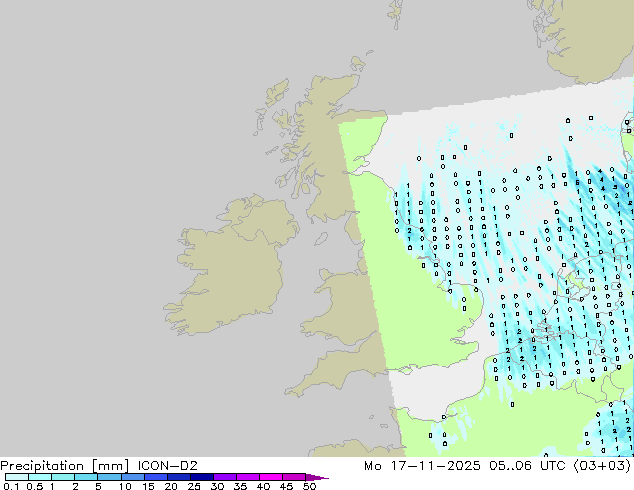This screenshot has height=490, width=634.
Task: Click the 20–25 mm dark blue swatch
Action: click(x=178, y=477)
